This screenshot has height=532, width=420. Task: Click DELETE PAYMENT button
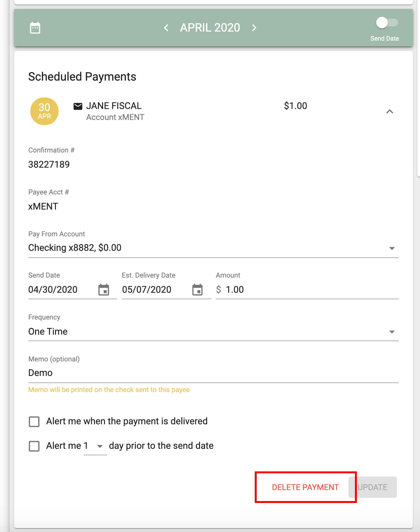tap(305, 487)
